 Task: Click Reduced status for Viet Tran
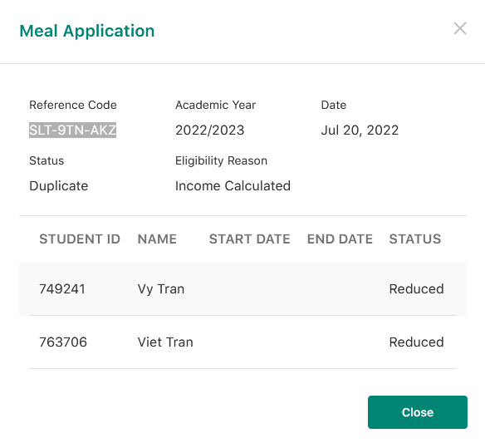[416, 342]
